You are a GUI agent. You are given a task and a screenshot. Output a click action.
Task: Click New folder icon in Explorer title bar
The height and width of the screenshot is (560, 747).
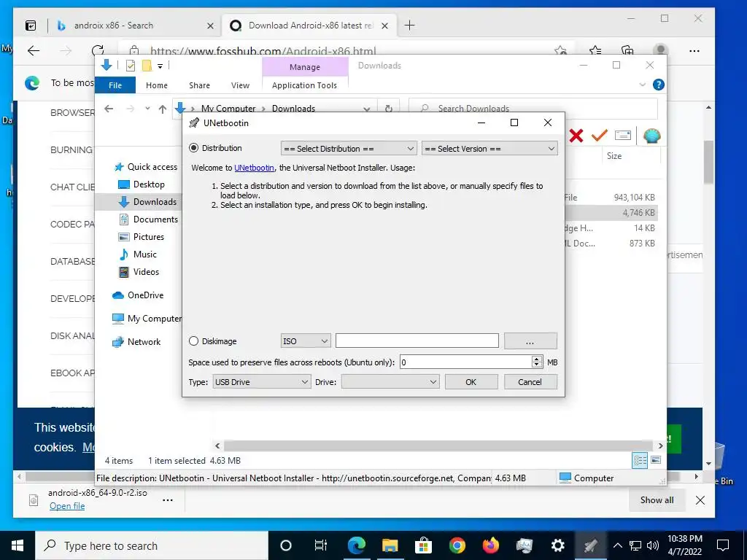(x=147, y=66)
